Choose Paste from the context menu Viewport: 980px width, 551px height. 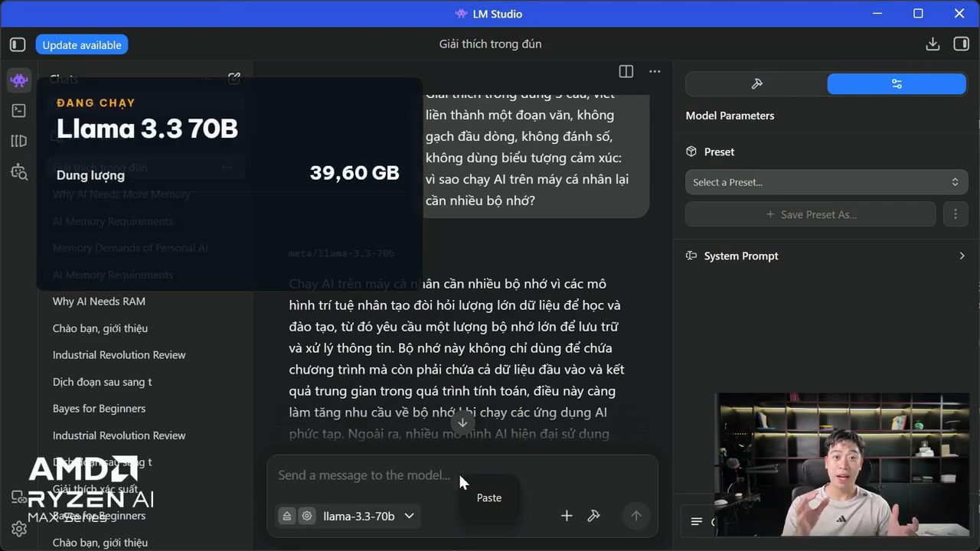pyautogui.click(x=489, y=497)
